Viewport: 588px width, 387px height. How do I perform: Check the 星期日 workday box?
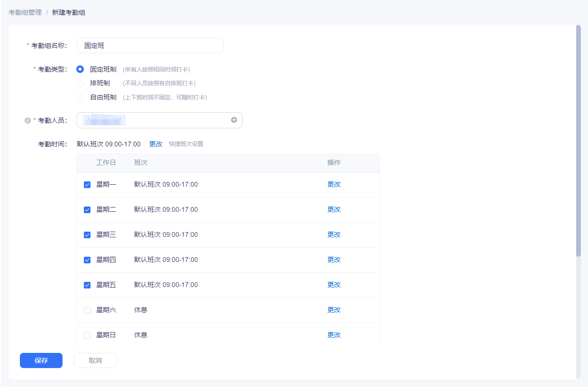click(x=87, y=335)
